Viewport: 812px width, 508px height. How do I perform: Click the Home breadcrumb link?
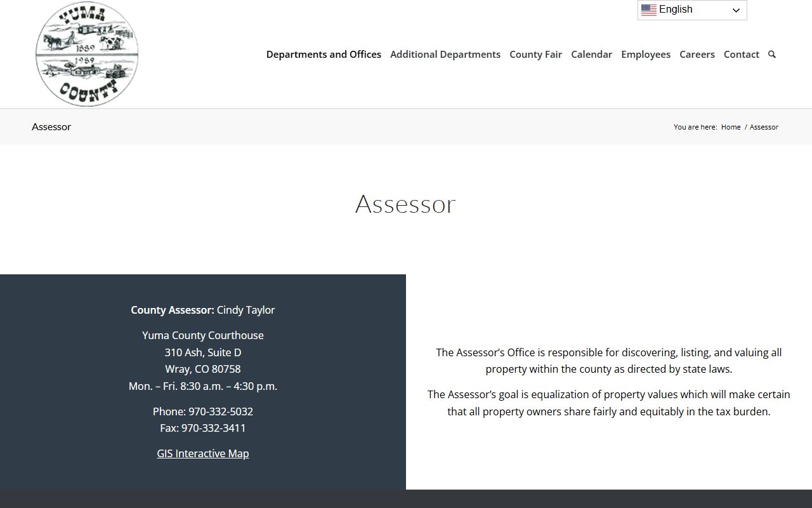click(731, 127)
